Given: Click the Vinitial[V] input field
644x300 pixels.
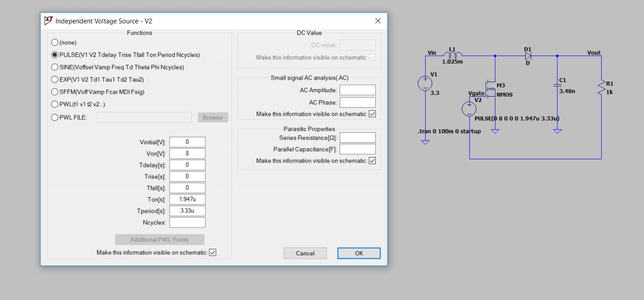Looking at the screenshot, I should 187,142.
